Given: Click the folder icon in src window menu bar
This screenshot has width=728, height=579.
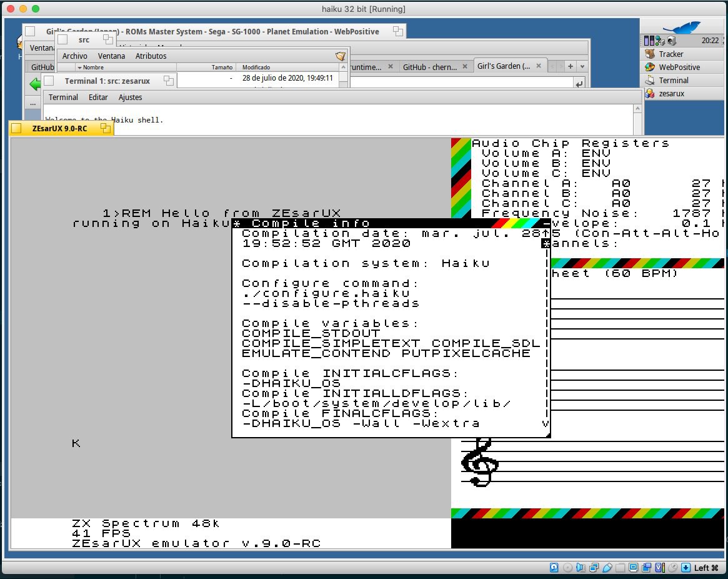Looking at the screenshot, I should [x=341, y=56].
